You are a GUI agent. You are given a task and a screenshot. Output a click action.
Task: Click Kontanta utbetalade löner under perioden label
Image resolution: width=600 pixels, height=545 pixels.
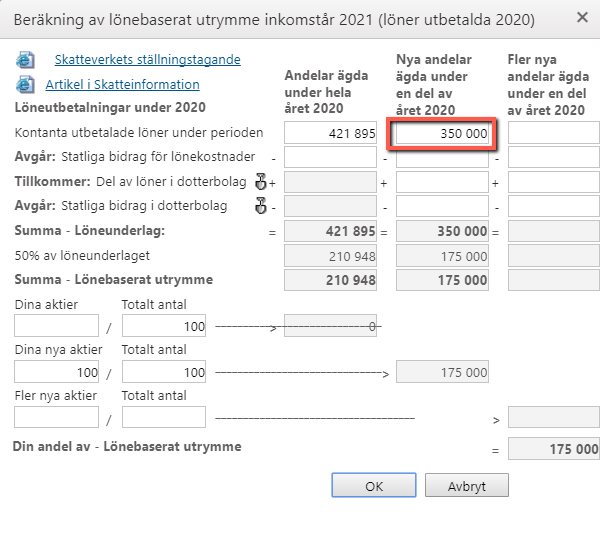pos(139,133)
